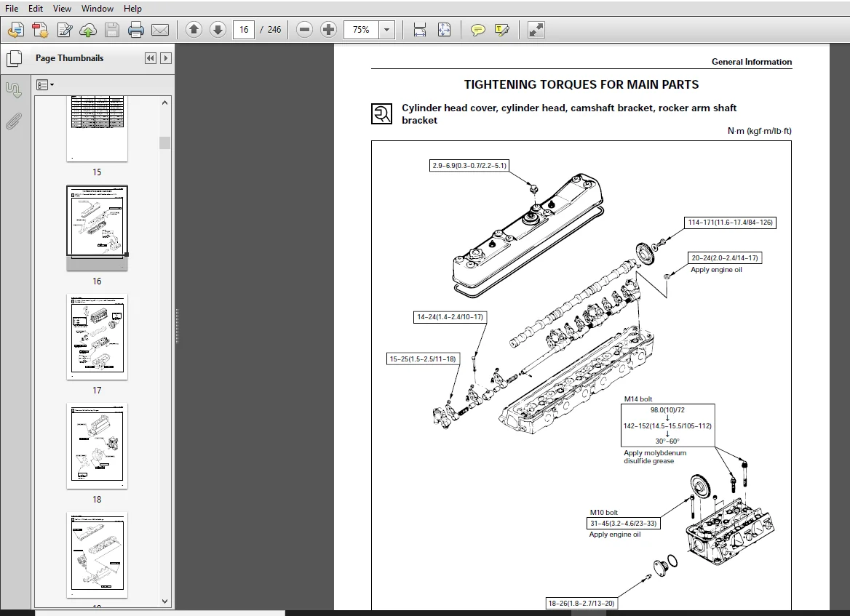Click the total page count '246' text

[x=274, y=30]
